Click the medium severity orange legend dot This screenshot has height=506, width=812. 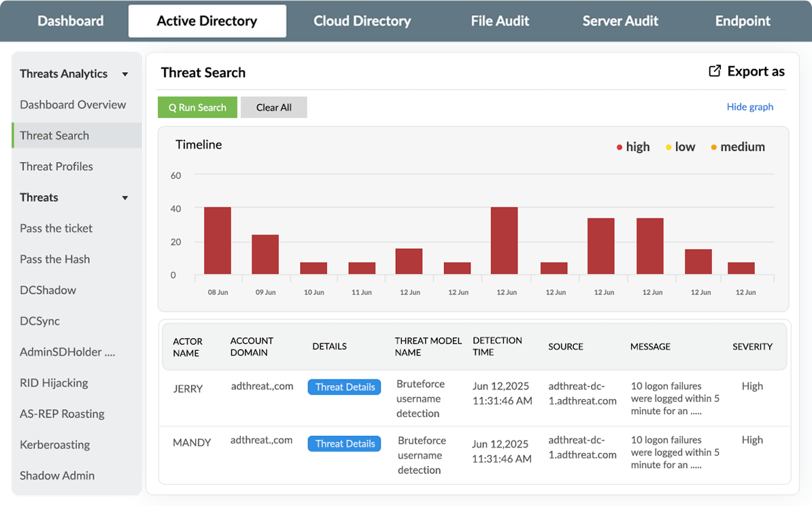tap(713, 148)
